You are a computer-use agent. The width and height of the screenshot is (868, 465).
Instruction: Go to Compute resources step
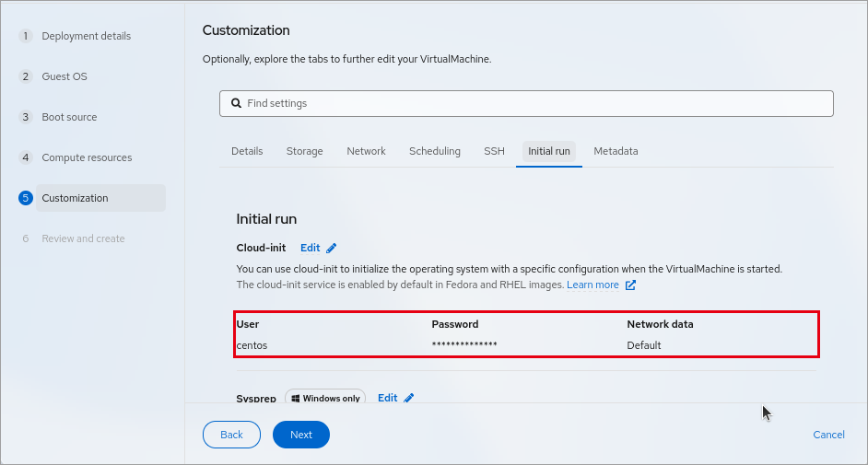coord(87,157)
